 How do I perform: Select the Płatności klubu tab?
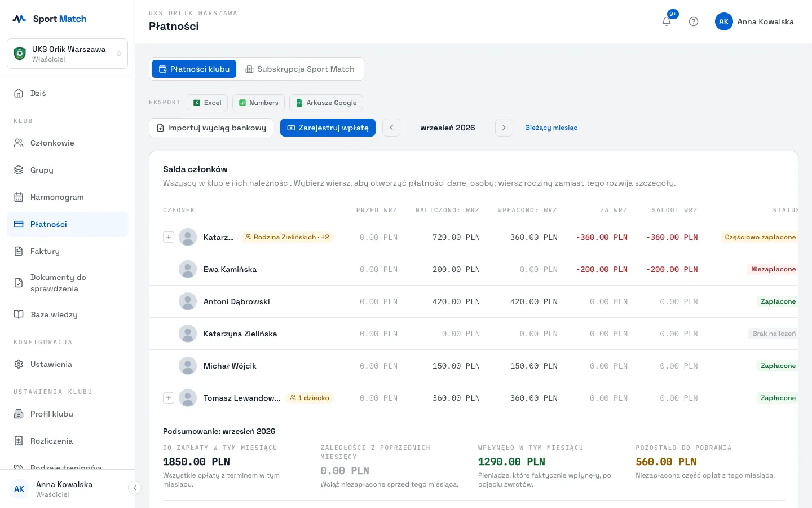[x=194, y=69]
